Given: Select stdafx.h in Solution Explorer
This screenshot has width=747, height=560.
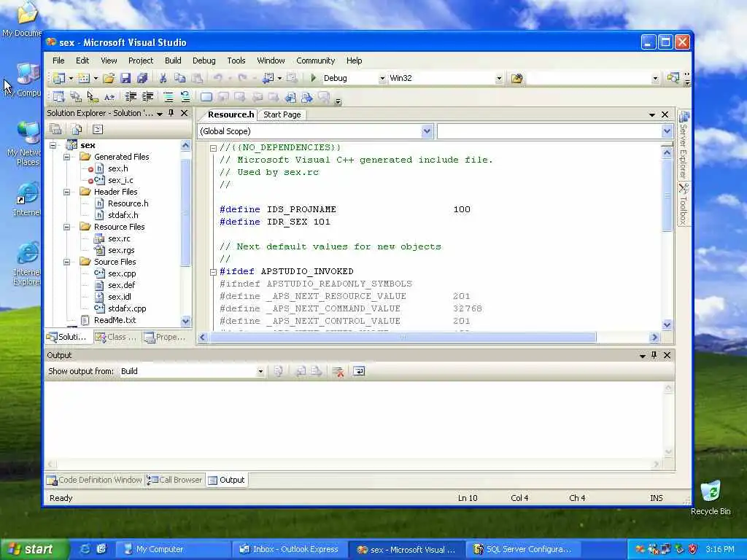Looking at the screenshot, I should pos(123,215).
